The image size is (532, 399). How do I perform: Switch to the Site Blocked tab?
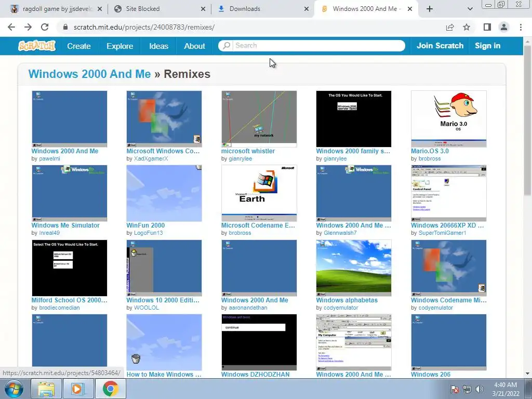[x=159, y=9]
